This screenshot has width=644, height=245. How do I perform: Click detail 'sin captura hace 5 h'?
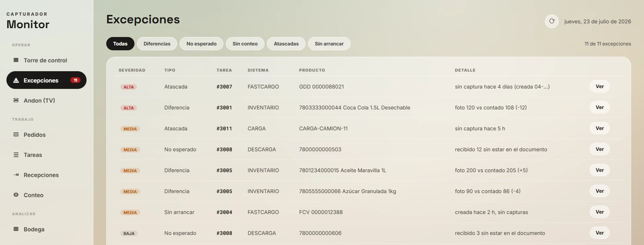480,128
